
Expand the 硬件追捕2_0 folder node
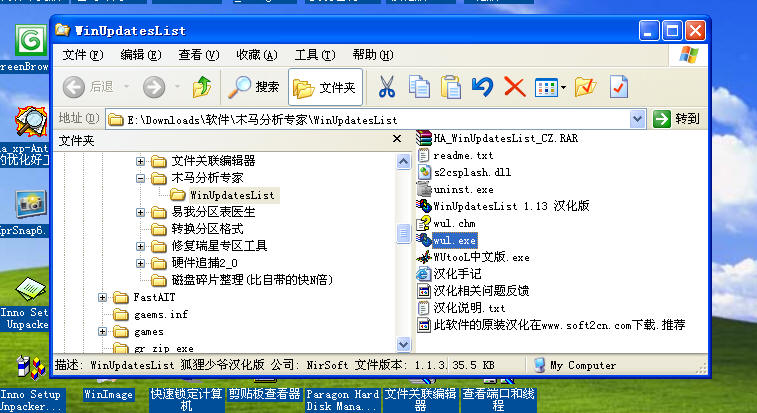140,263
